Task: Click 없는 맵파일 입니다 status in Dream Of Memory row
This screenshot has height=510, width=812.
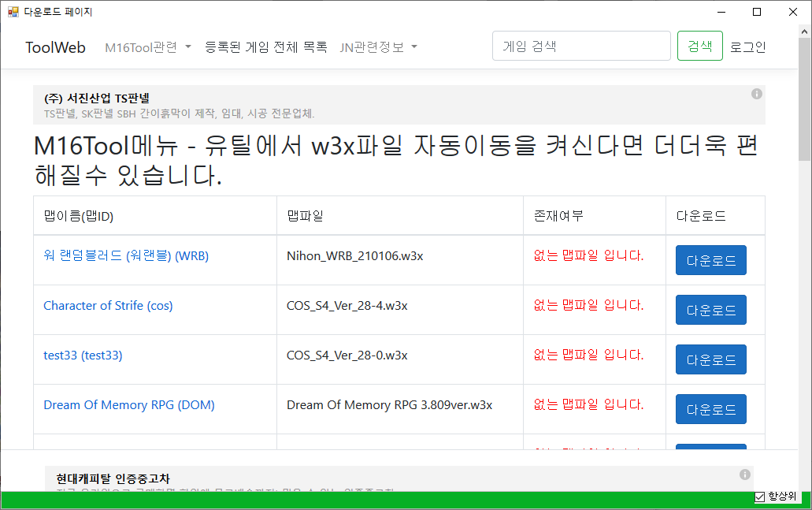Action: [588, 405]
